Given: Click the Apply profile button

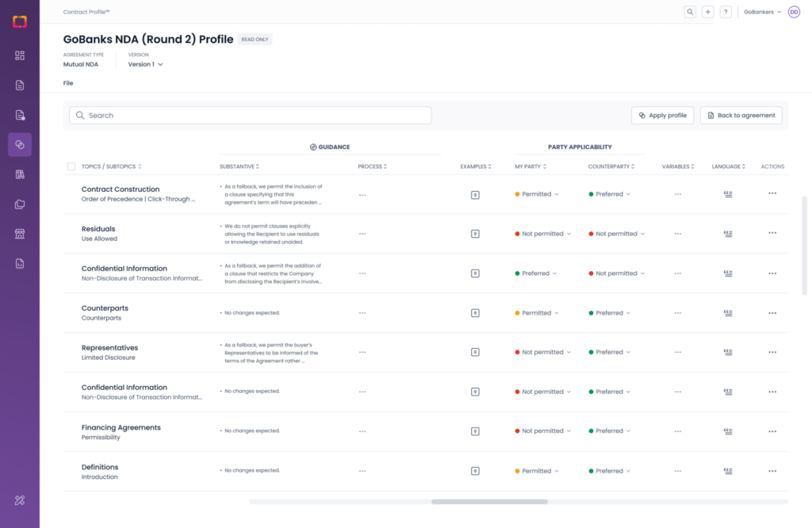Looking at the screenshot, I should (x=662, y=115).
